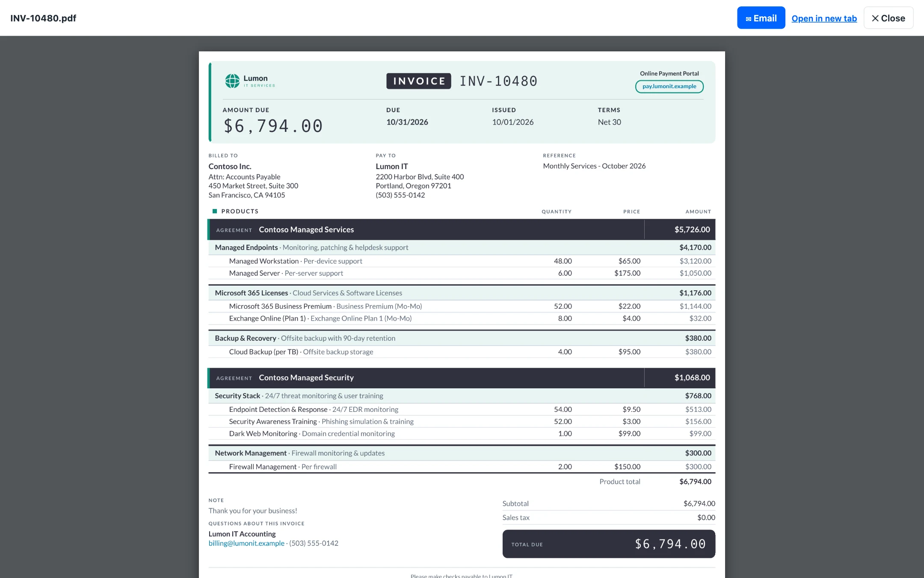Screen dimensions: 924x578
Task: Click the INVOICE badge in the header
Action: (x=419, y=81)
